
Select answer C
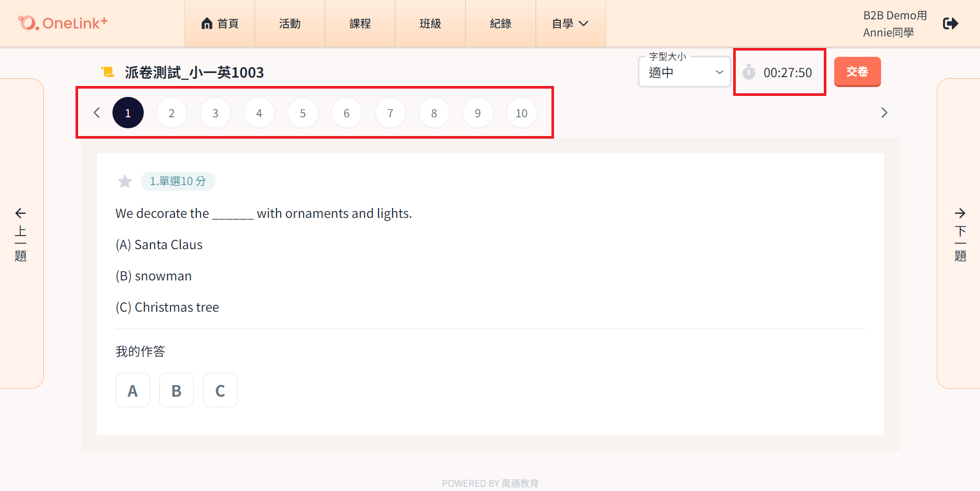point(220,390)
